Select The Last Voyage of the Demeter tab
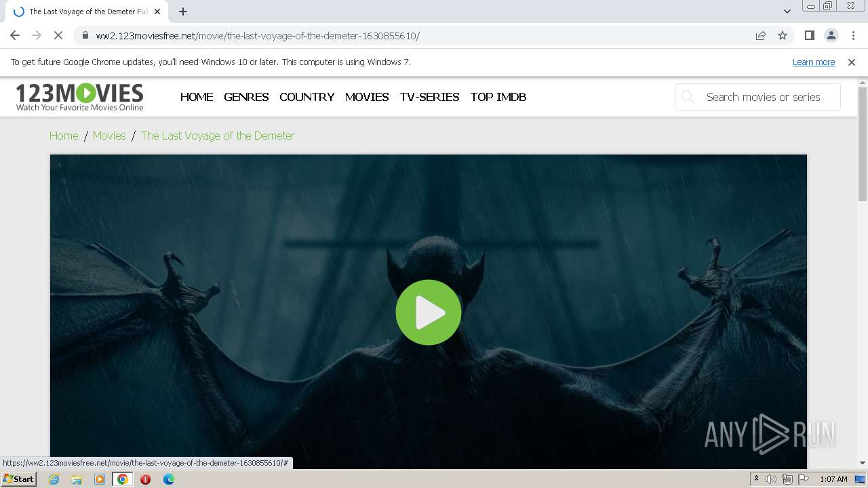 click(87, 12)
